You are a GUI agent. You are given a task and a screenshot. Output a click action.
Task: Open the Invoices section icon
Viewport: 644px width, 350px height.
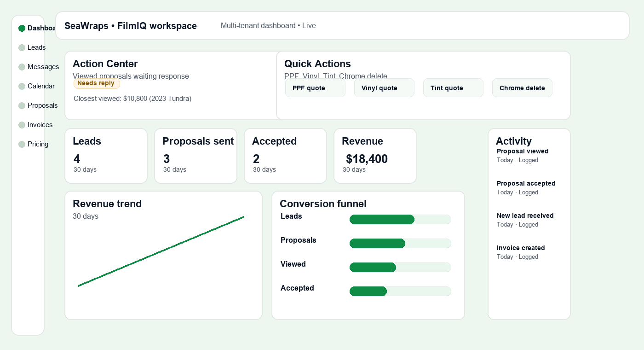click(x=22, y=124)
